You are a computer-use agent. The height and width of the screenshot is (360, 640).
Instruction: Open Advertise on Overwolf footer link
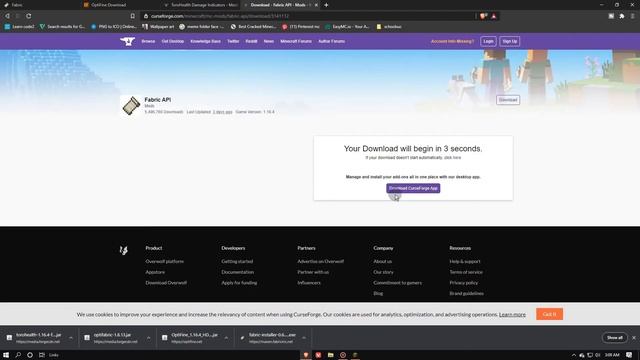(320, 261)
